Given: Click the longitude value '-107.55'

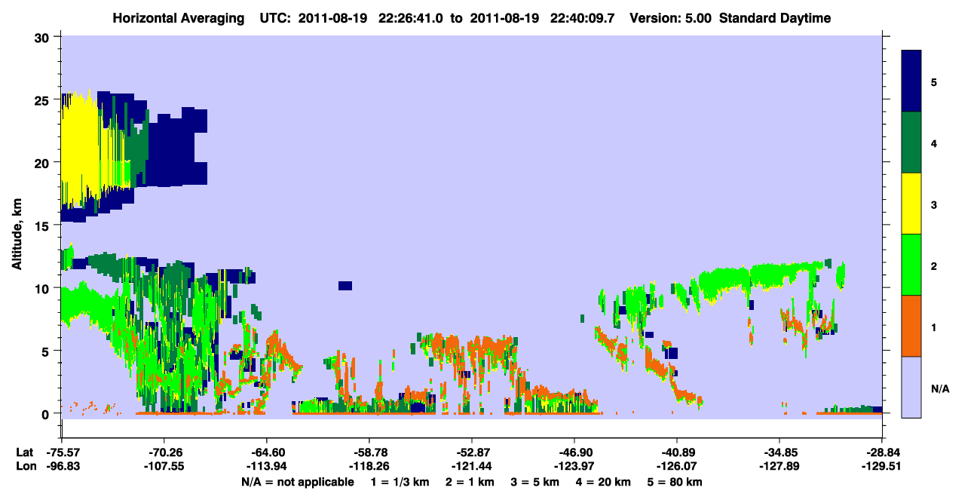Looking at the screenshot, I should point(164,466).
